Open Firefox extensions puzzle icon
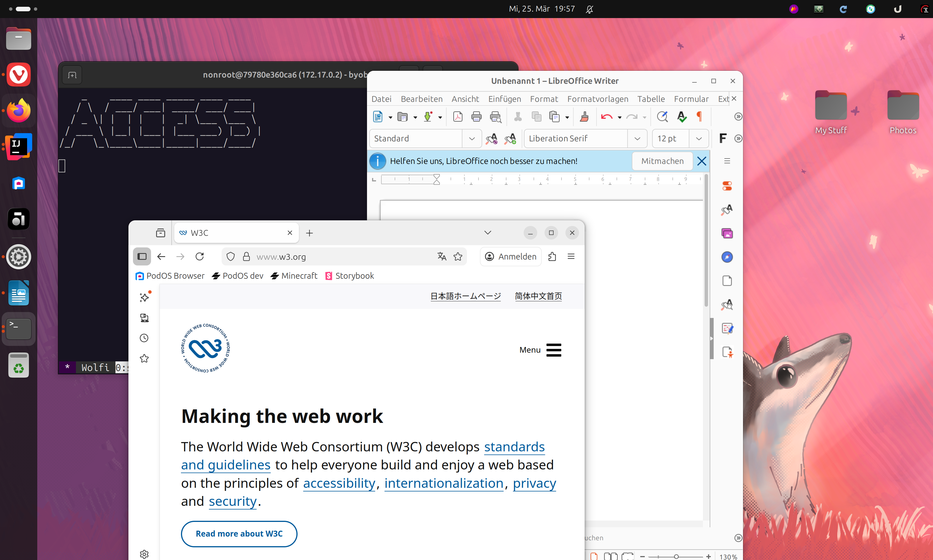This screenshot has width=933, height=560. 552,257
